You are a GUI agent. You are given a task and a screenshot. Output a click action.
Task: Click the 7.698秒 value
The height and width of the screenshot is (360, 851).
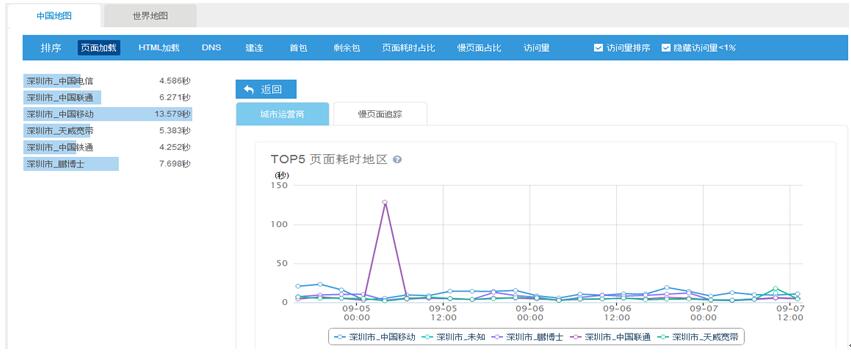175,164
